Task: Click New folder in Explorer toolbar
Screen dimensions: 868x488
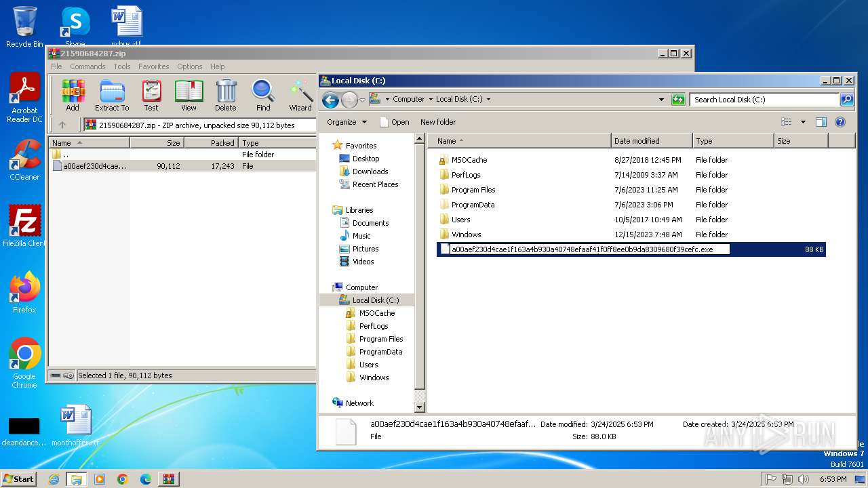Action: click(438, 122)
